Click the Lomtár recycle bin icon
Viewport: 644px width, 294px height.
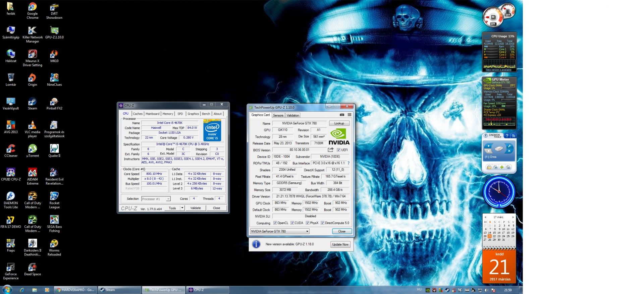coord(11,80)
